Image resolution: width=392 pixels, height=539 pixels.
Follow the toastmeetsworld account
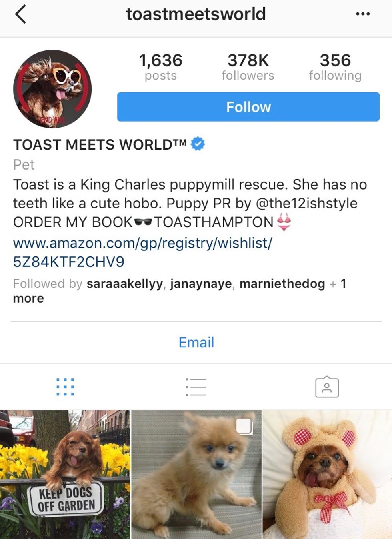click(248, 107)
